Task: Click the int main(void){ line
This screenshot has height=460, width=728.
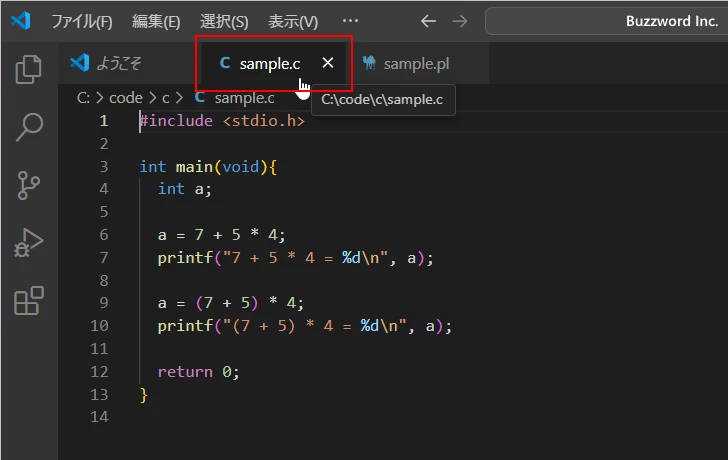Action: (208, 166)
